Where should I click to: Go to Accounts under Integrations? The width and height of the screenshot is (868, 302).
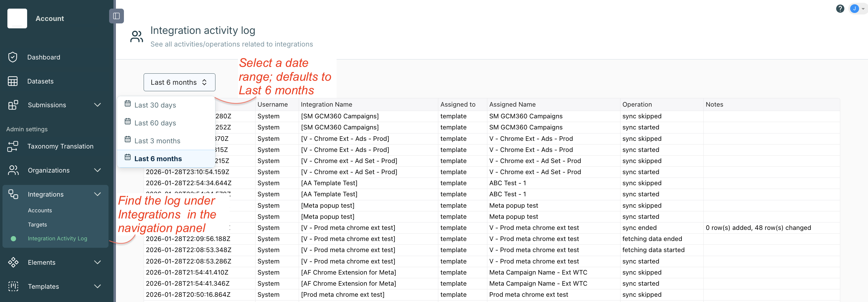tap(40, 210)
